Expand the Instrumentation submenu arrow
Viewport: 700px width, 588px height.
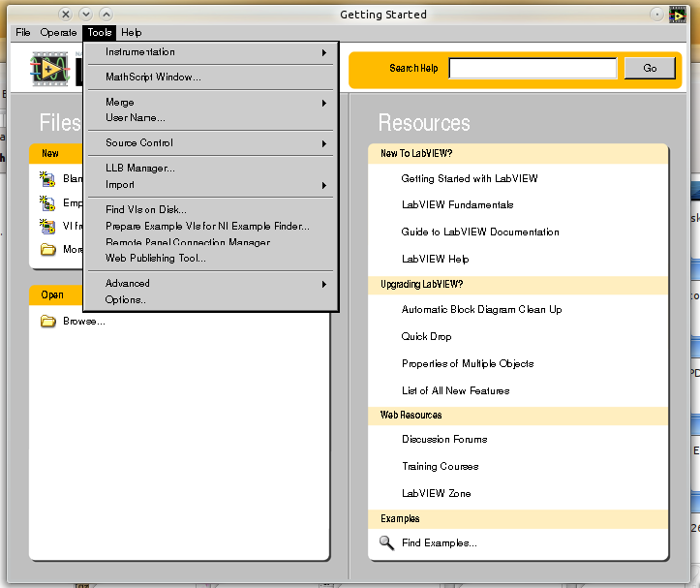324,52
